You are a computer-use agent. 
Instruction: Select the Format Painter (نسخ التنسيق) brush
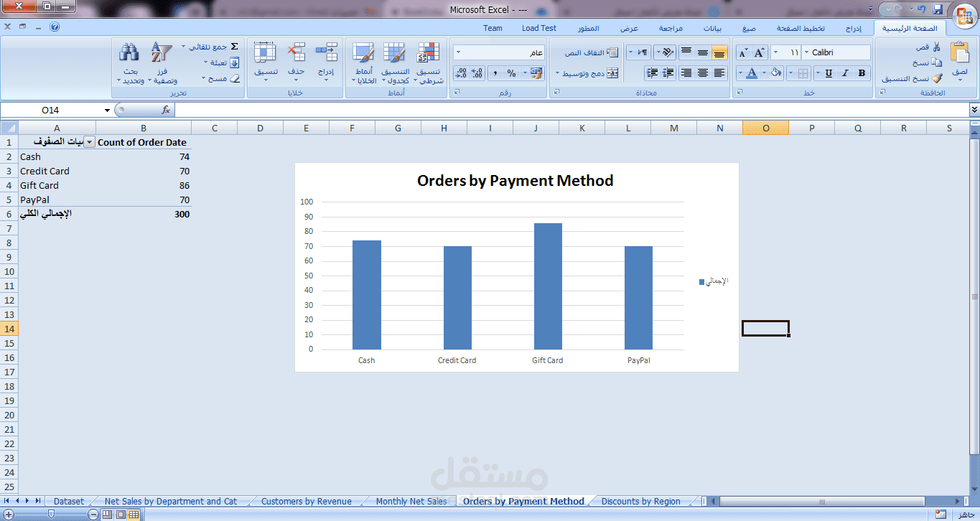pos(937,78)
